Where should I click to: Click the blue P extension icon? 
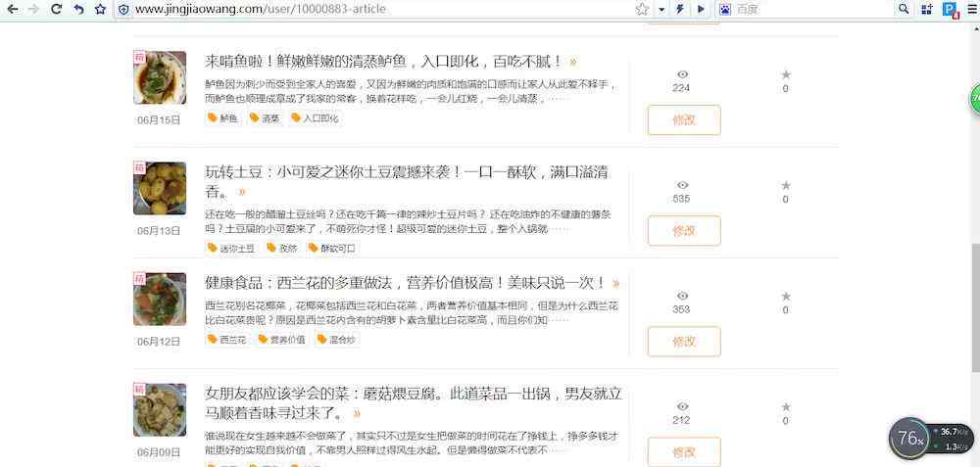pos(950,10)
